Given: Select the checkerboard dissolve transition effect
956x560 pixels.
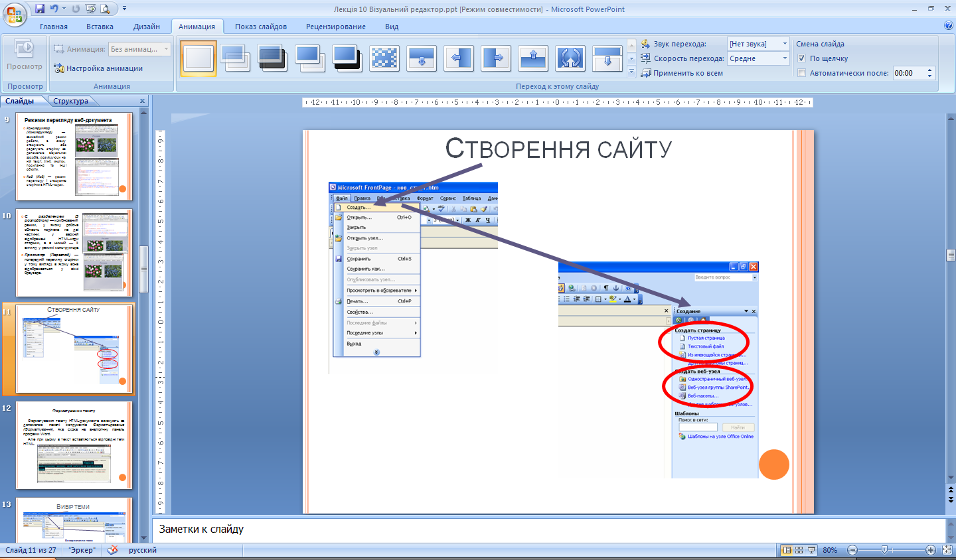Looking at the screenshot, I should [384, 58].
